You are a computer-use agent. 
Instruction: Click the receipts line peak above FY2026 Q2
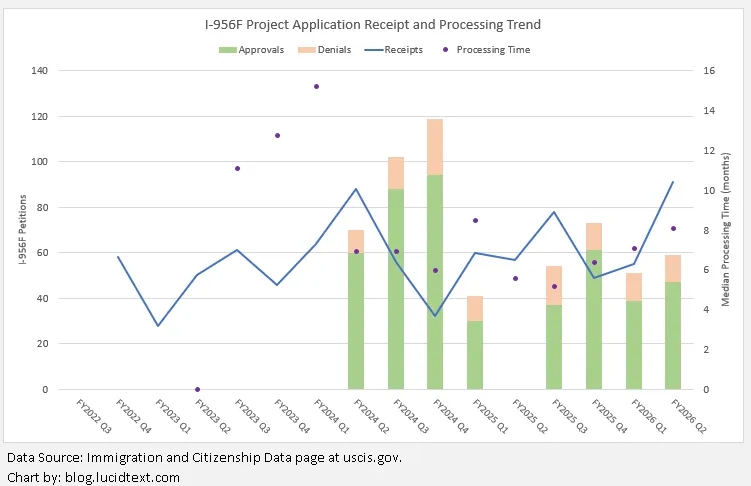pyautogui.click(x=673, y=182)
